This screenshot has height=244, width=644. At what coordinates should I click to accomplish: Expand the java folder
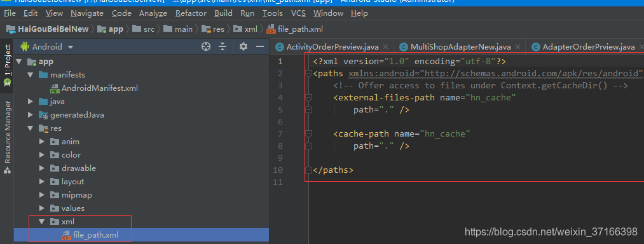(x=30, y=102)
